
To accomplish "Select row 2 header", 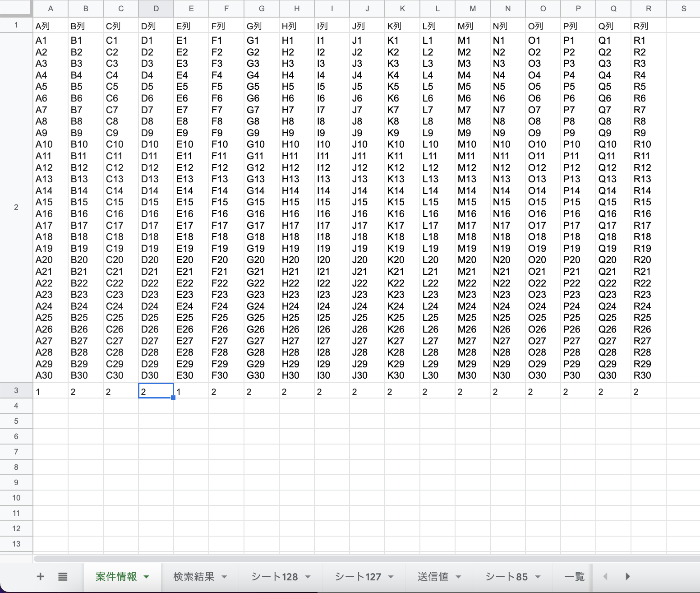I will point(16,207).
